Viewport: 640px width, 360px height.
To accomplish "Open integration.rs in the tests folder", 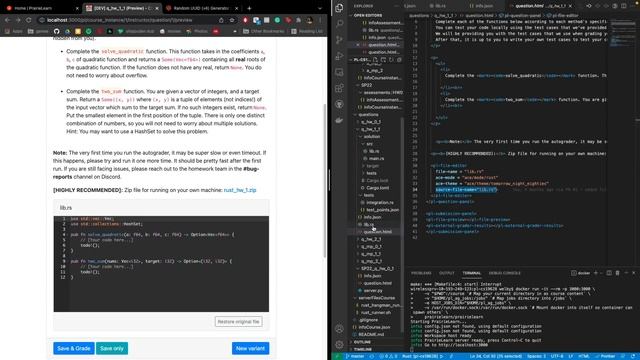I will [x=380, y=202].
